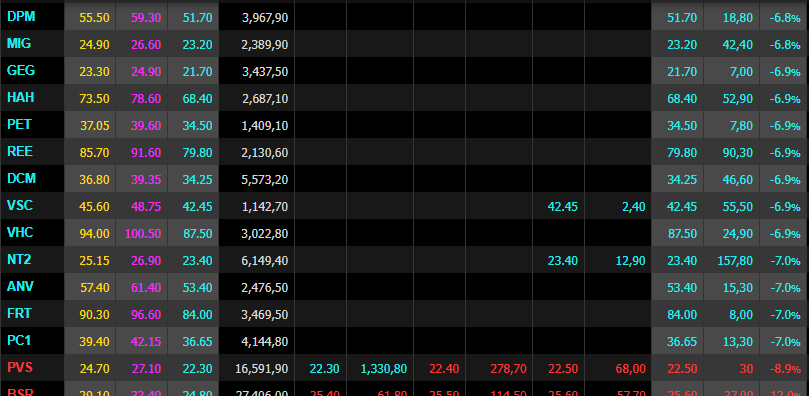Select the DCM stock symbol
809x396 pixels.
21,179
